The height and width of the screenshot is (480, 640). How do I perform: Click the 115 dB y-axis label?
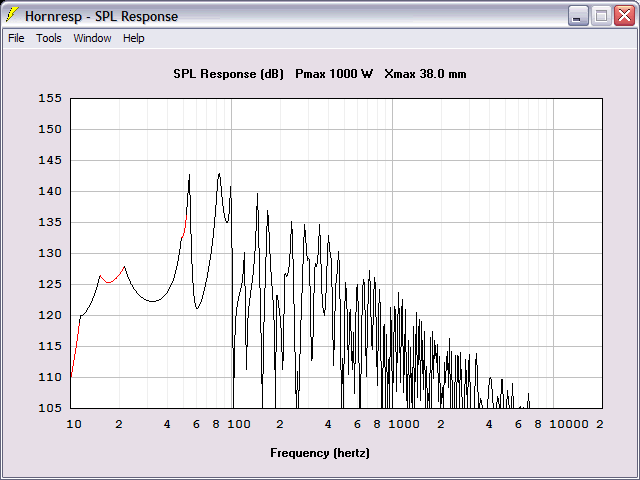coord(50,347)
